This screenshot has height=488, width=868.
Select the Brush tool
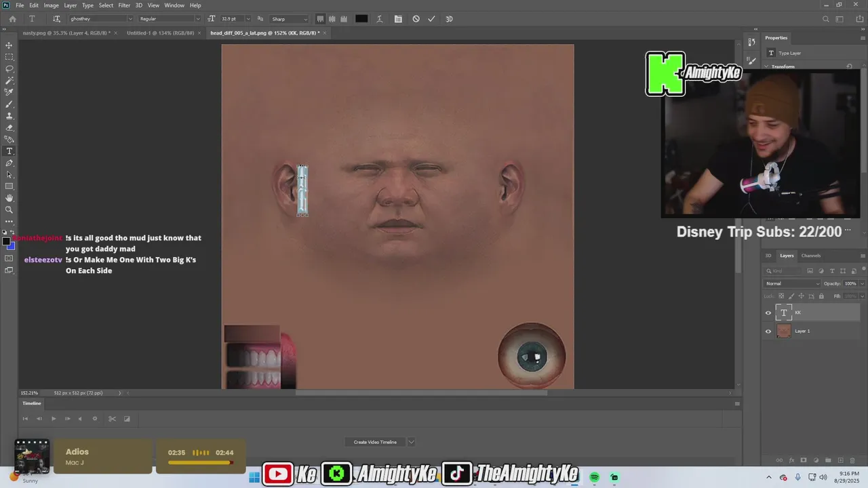point(9,104)
